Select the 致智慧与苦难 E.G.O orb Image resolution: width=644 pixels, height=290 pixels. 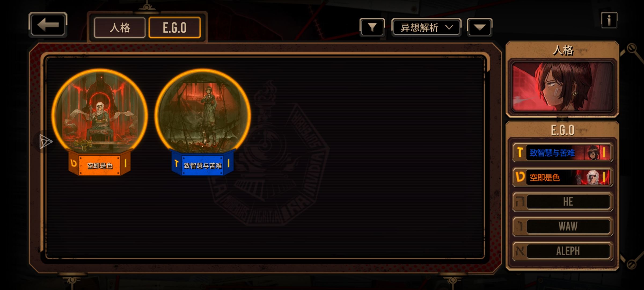click(x=203, y=113)
